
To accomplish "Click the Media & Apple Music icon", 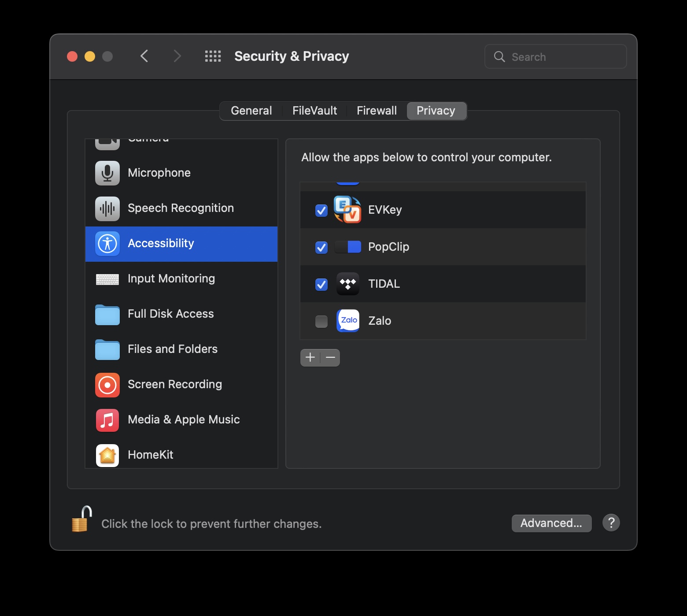I will (x=107, y=420).
